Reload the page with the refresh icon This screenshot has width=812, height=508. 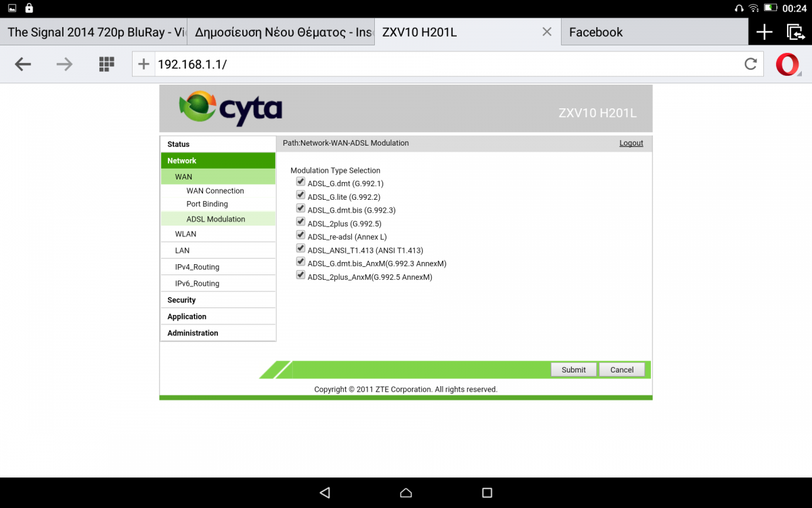coord(750,64)
